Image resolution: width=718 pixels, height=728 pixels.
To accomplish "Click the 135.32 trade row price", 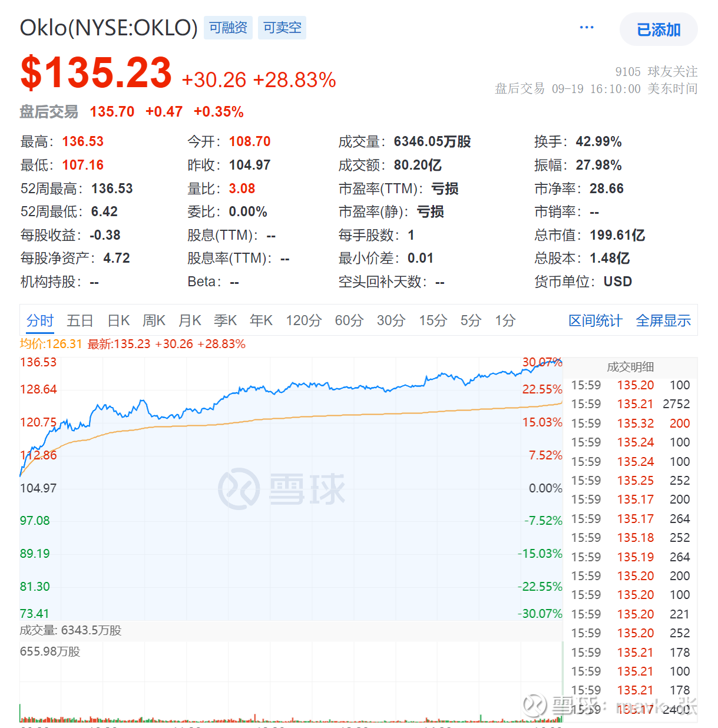I will tap(636, 423).
